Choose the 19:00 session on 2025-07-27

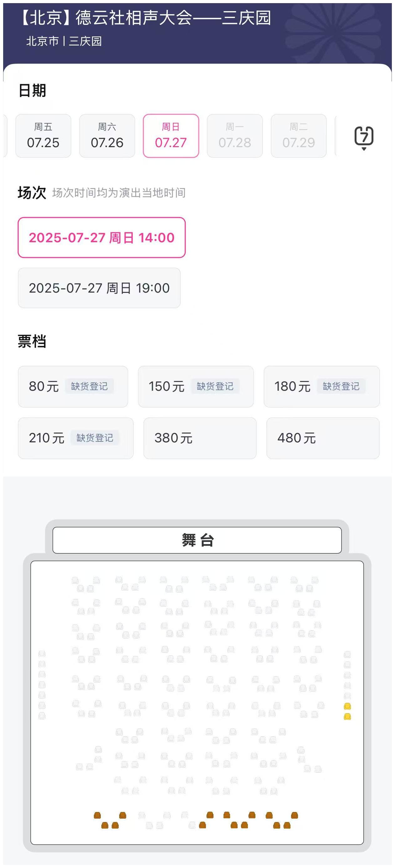point(99,288)
